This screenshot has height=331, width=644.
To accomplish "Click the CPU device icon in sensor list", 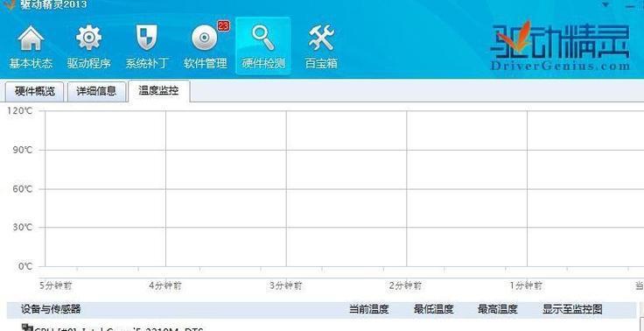I will click(x=27, y=327).
